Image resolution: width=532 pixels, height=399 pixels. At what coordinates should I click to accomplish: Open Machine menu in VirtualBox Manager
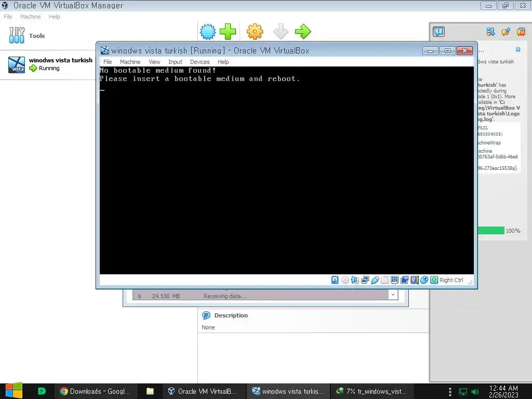click(x=30, y=17)
